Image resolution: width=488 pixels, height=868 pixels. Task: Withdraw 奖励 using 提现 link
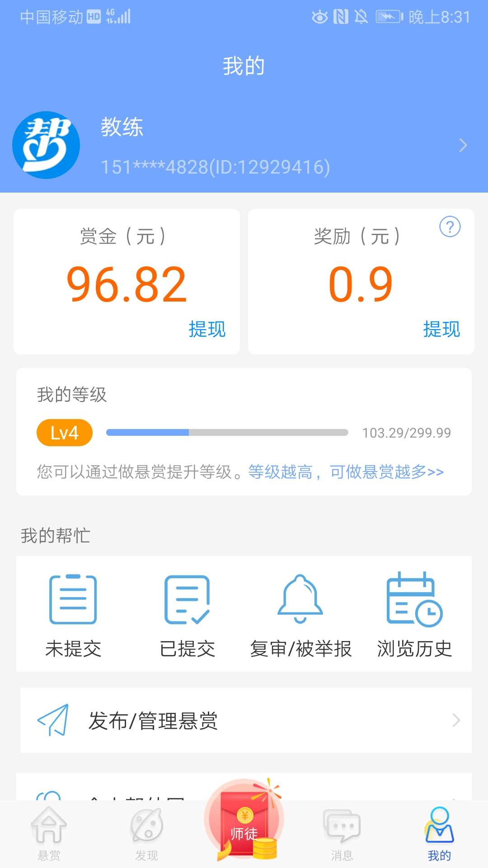tap(441, 329)
